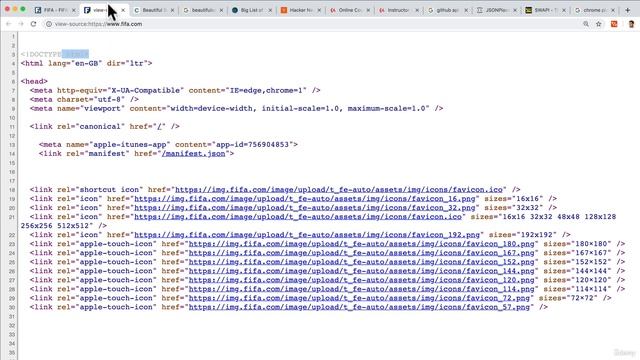The height and width of the screenshot is (360, 640).
Task: Switch to the Online Course tab
Action: (350, 10)
